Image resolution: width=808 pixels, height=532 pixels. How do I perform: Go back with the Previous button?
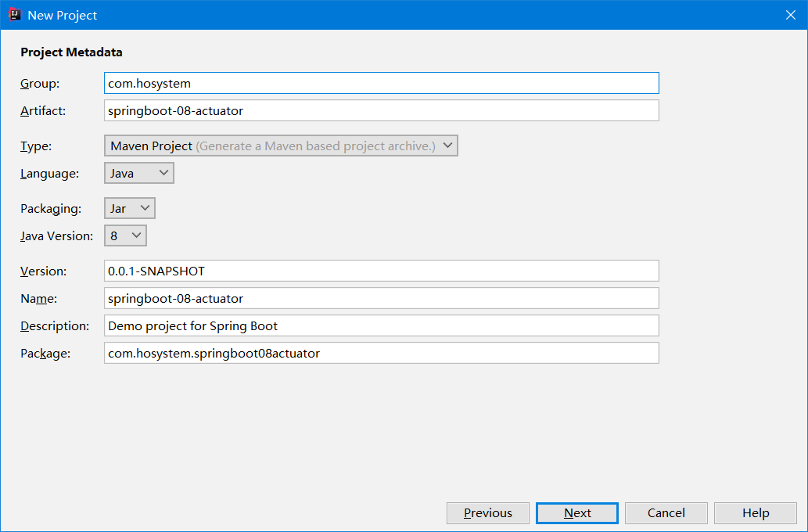point(488,513)
